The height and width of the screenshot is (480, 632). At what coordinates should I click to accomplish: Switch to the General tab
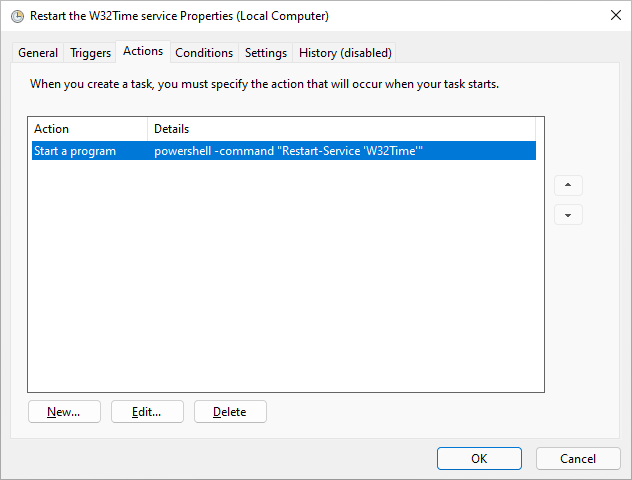tap(38, 53)
